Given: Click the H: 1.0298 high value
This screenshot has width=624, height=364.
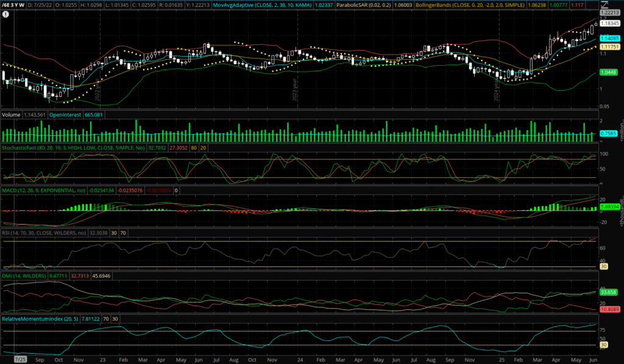Looking at the screenshot, I should pos(93,5).
